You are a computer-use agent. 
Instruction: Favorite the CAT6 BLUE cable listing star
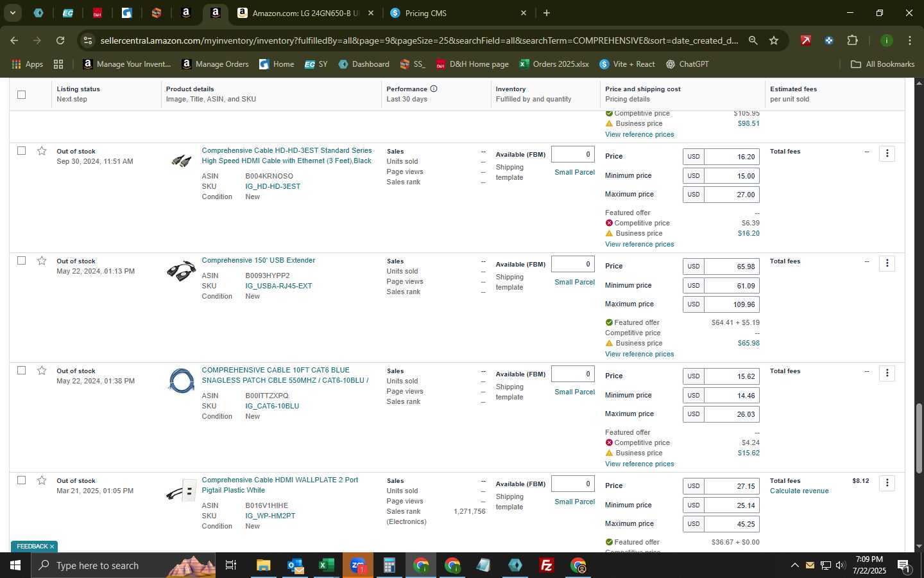pyautogui.click(x=42, y=371)
